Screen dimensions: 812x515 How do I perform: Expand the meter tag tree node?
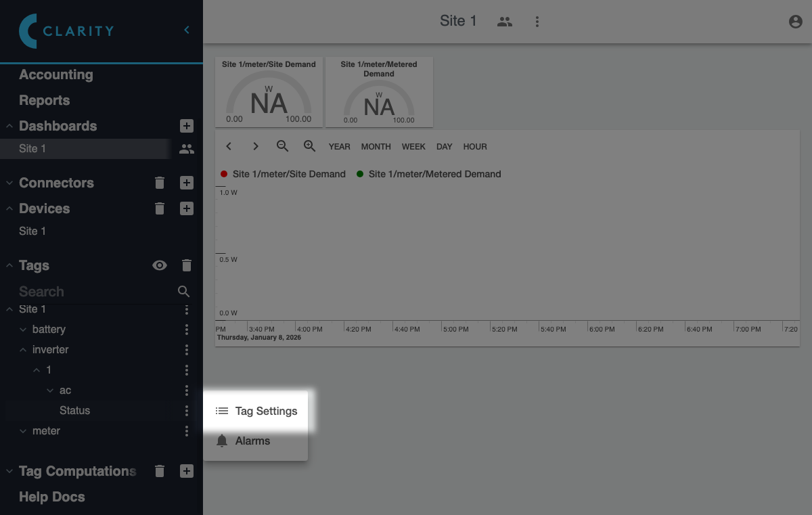click(23, 431)
